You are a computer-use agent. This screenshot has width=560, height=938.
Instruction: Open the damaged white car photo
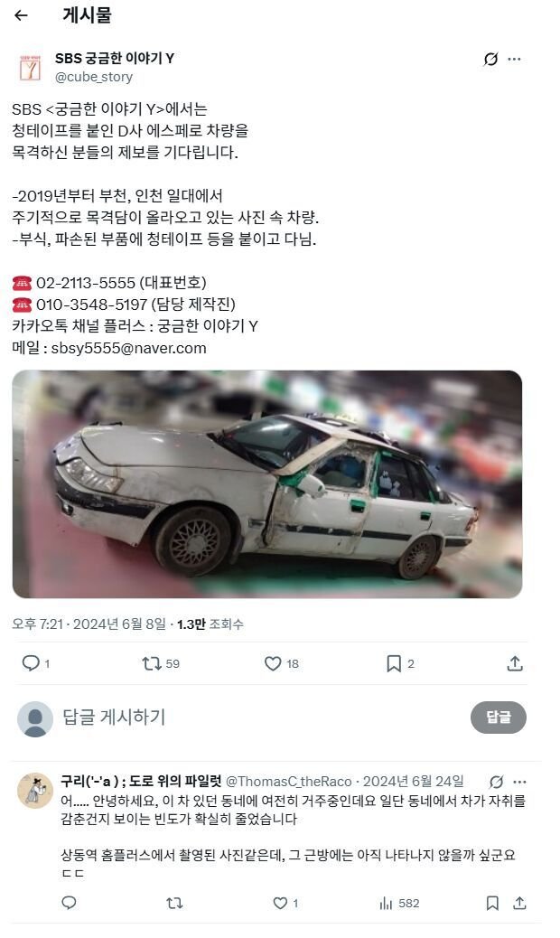pyautogui.click(x=267, y=484)
